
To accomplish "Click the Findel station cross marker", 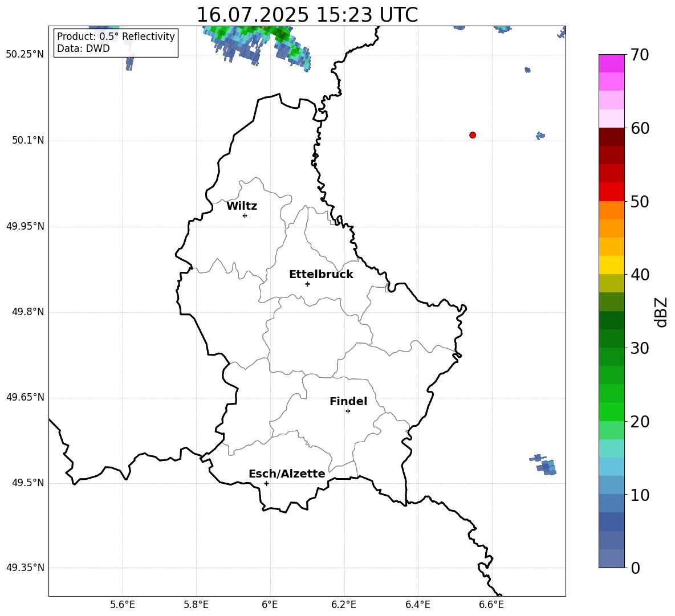I will tap(348, 411).
